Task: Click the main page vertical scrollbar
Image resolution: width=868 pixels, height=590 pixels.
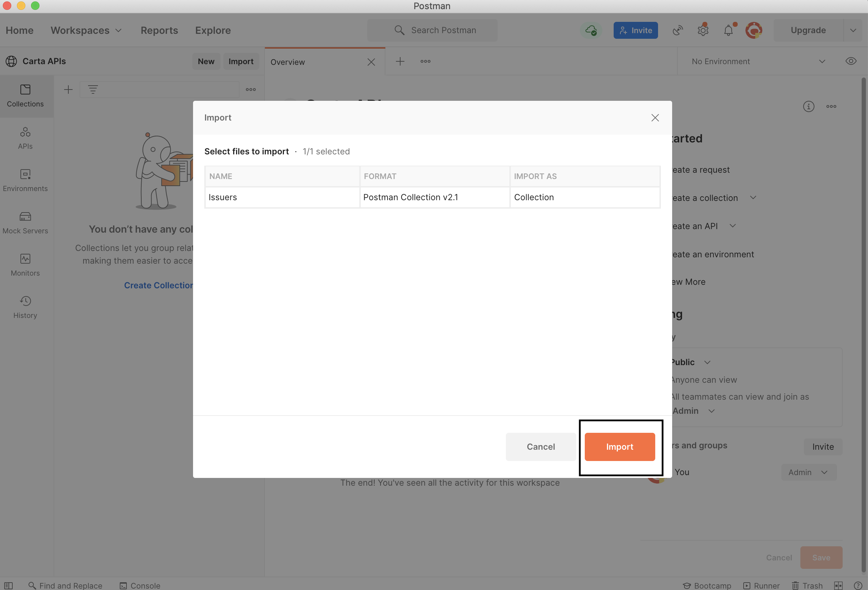Action: point(863,324)
